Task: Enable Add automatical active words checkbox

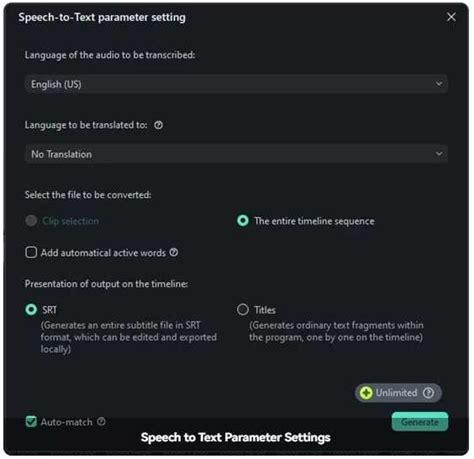Action: [x=31, y=252]
